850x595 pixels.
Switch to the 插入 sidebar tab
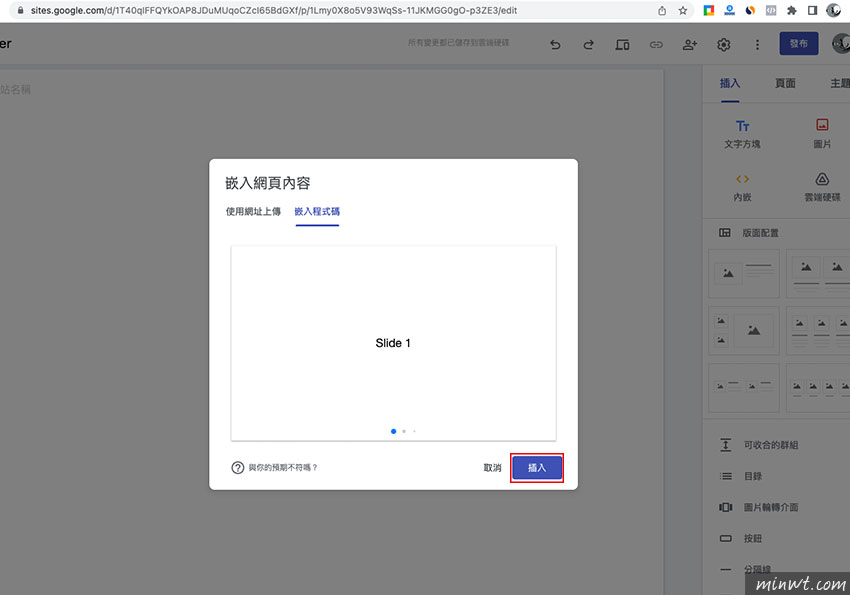point(730,83)
